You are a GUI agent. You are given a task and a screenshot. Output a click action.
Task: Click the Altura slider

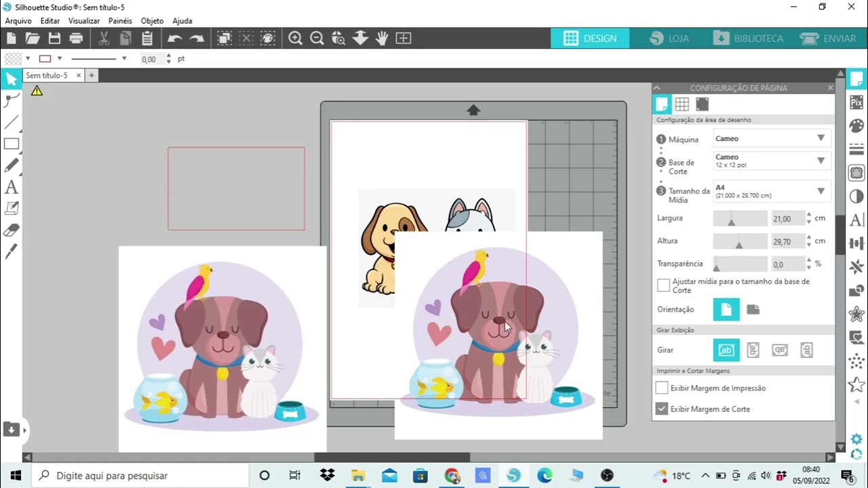click(x=740, y=241)
